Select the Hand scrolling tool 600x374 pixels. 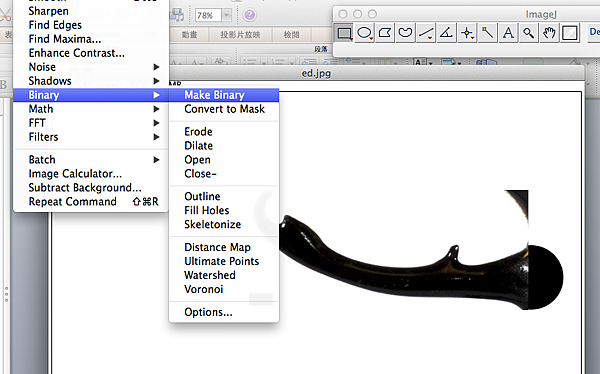click(x=549, y=33)
